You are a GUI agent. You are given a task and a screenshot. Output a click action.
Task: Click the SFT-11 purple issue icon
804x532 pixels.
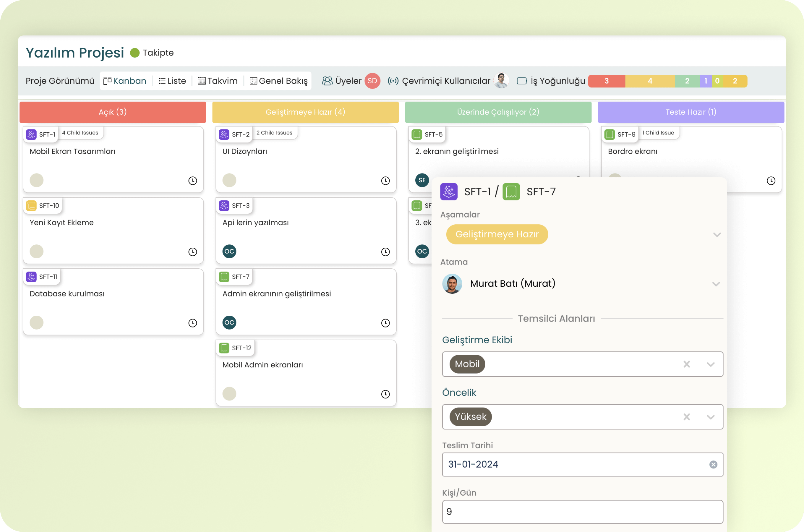point(31,277)
